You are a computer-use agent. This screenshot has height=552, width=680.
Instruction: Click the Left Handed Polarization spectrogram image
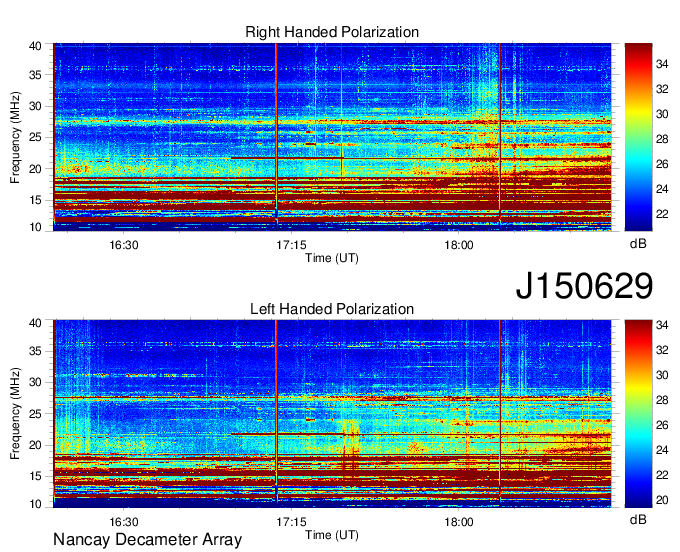click(x=332, y=414)
